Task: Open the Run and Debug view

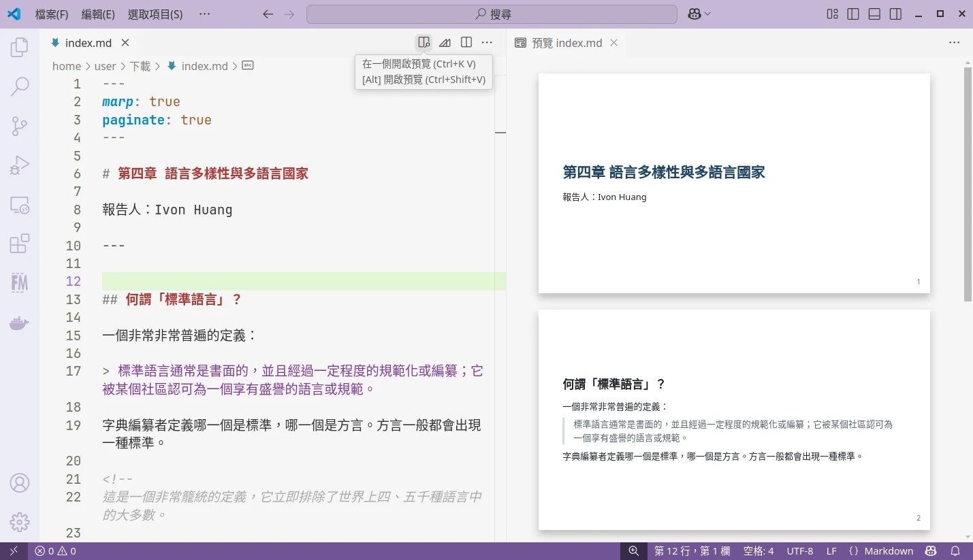Action: click(x=20, y=165)
